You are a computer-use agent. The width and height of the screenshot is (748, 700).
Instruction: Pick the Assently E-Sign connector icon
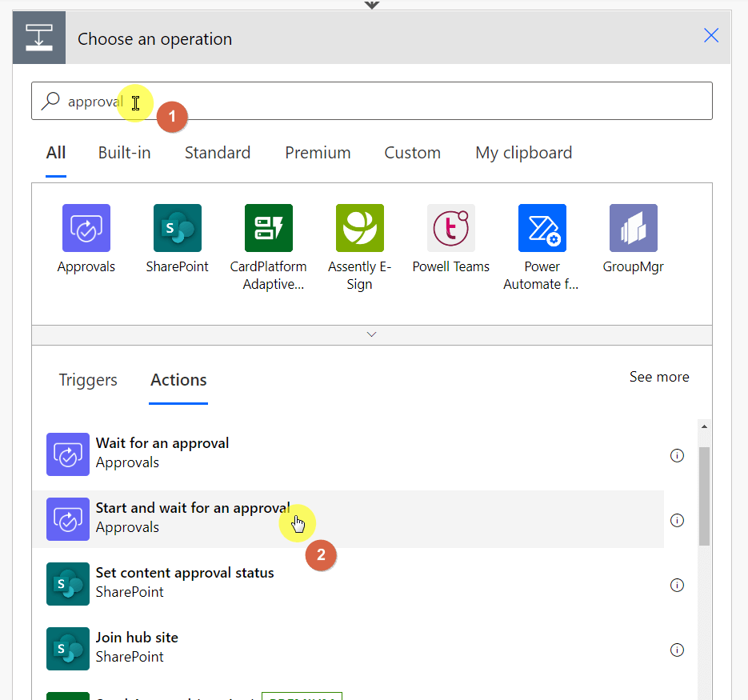click(360, 228)
